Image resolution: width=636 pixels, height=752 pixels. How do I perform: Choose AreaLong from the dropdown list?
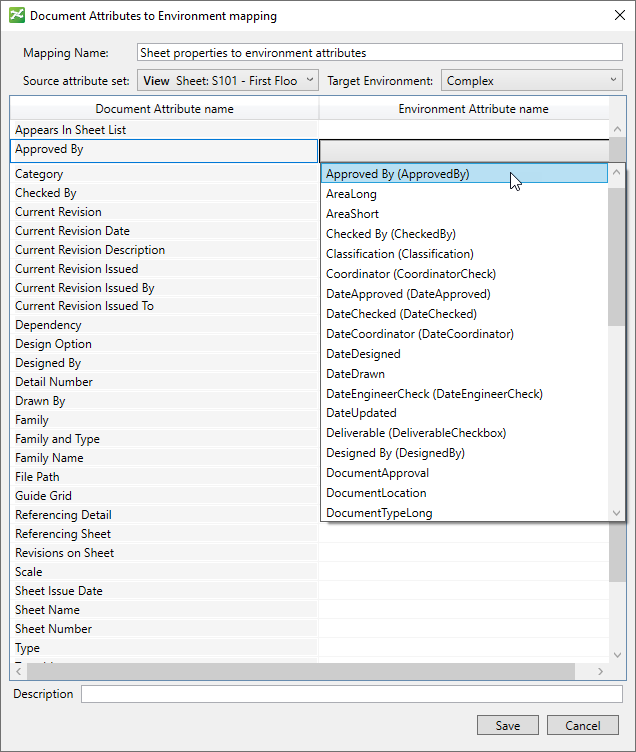pyautogui.click(x=464, y=194)
